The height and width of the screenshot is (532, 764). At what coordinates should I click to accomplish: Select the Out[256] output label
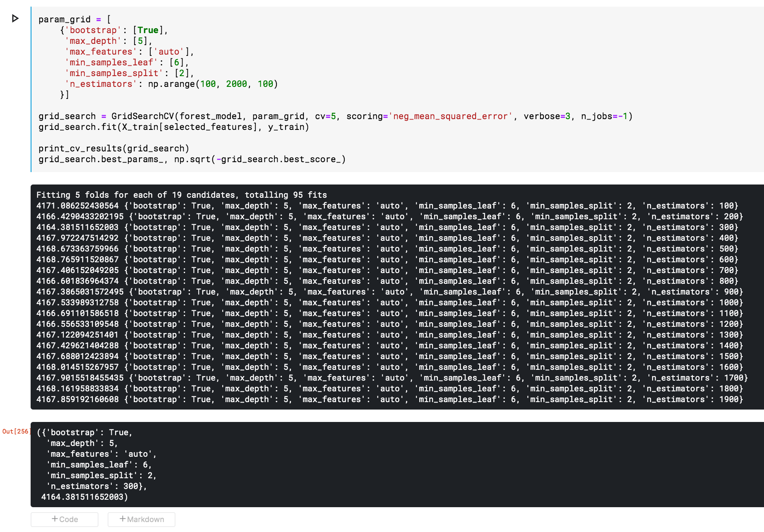[16, 431]
